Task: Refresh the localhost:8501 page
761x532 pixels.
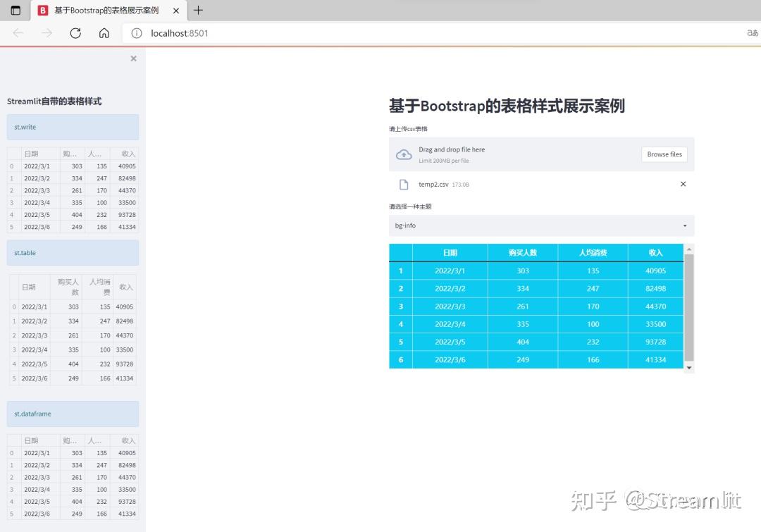Action: pos(75,32)
